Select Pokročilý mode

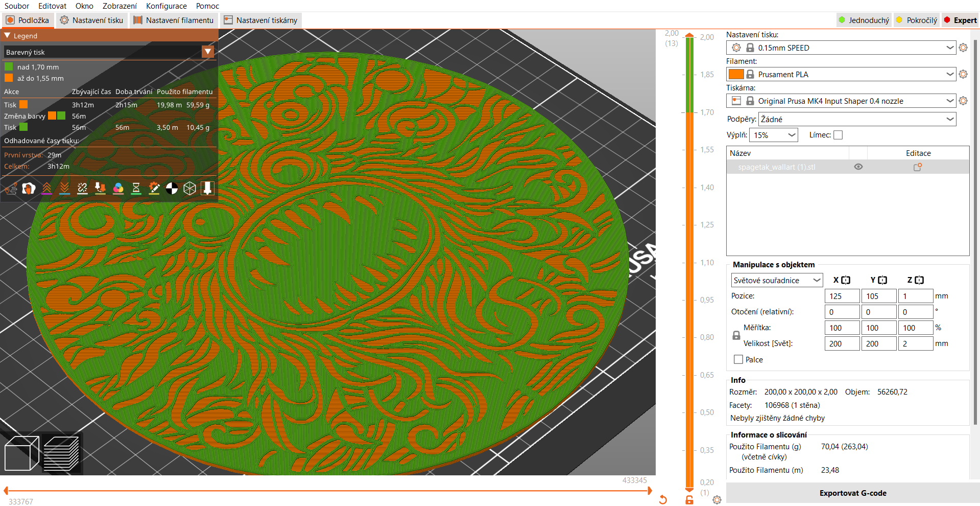click(917, 20)
